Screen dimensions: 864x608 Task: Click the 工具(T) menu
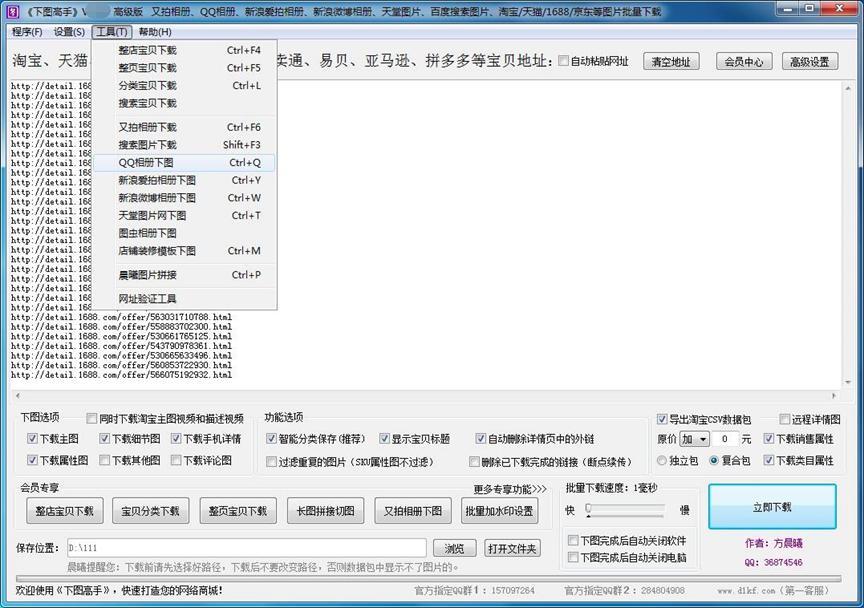(x=112, y=32)
